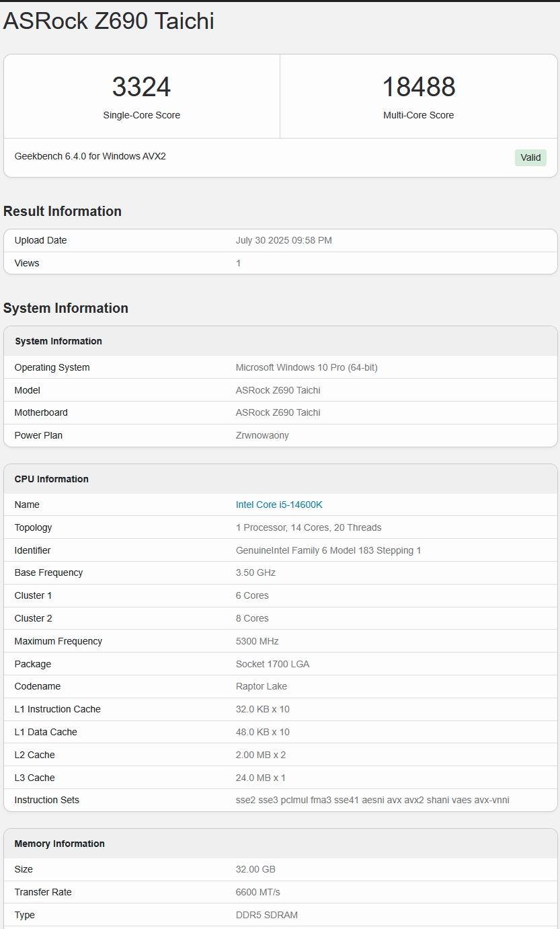Click the Microsoft Windows 10 Pro value
Screen dimensions: 560x929
click(x=307, y=367)
